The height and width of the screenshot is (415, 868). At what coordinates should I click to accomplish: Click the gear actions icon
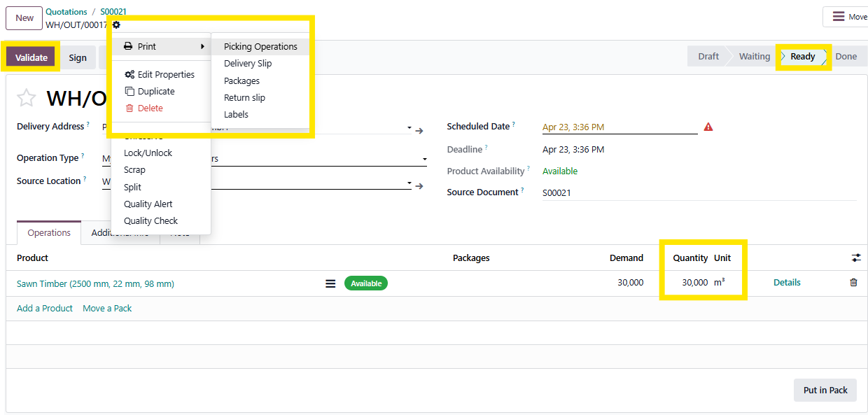116,25
